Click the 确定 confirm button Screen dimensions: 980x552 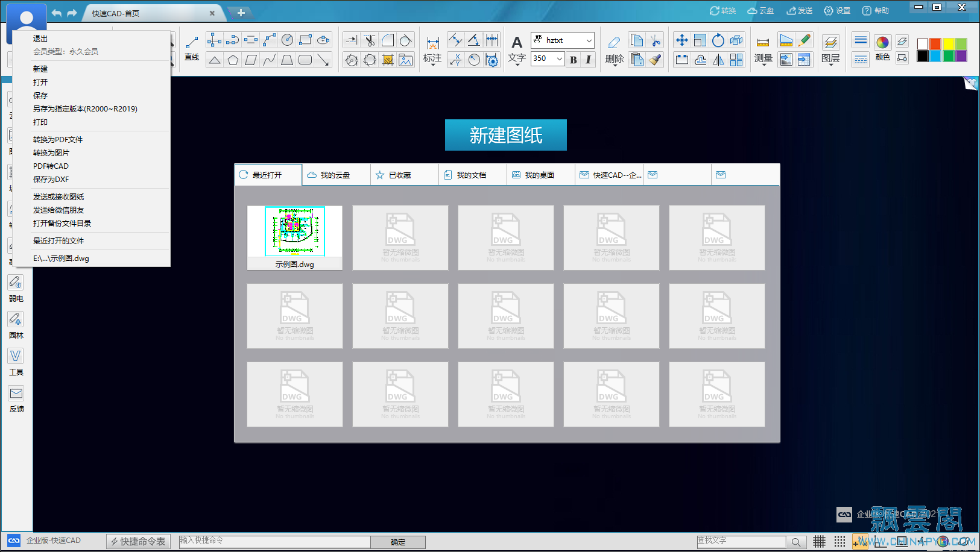[x=398, y=542]
